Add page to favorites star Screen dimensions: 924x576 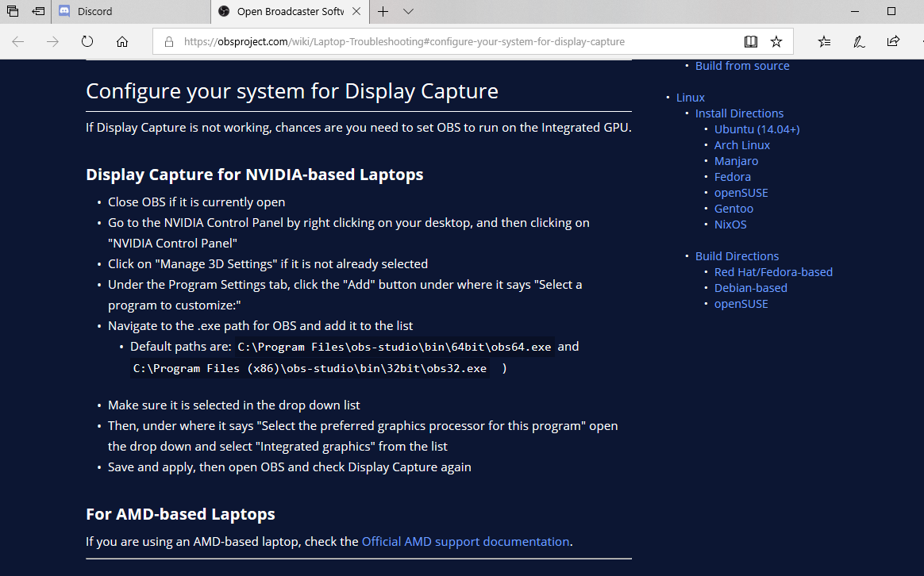point(776,41)
